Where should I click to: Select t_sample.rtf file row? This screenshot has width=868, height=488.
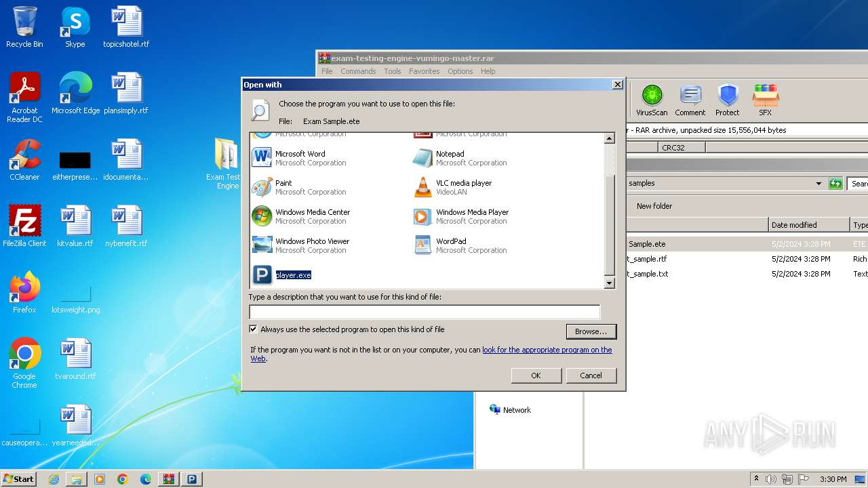pyautogui.click(x=746, y=259)
